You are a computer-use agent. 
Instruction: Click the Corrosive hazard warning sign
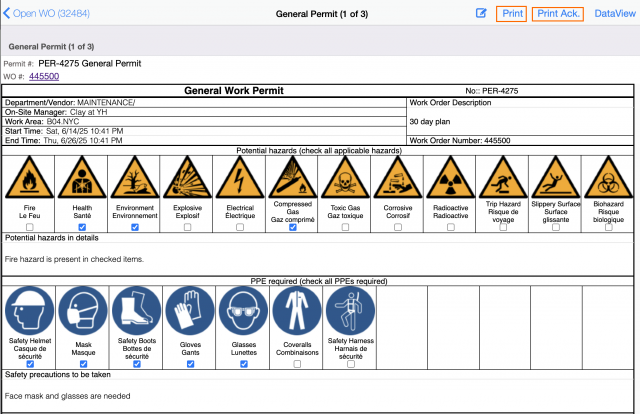pos(398,177)
